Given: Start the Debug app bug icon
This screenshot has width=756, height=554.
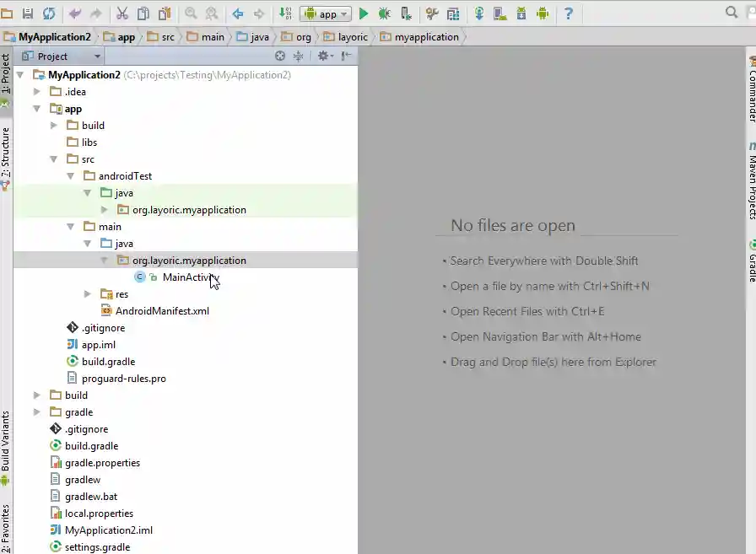Looking at the screenshot, I should 385,13.
